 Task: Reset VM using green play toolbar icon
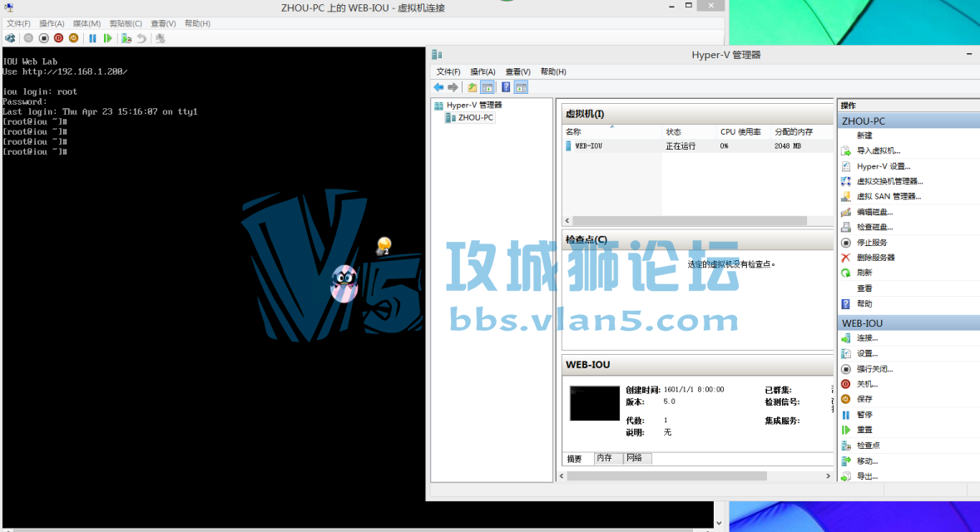point(107,38)
